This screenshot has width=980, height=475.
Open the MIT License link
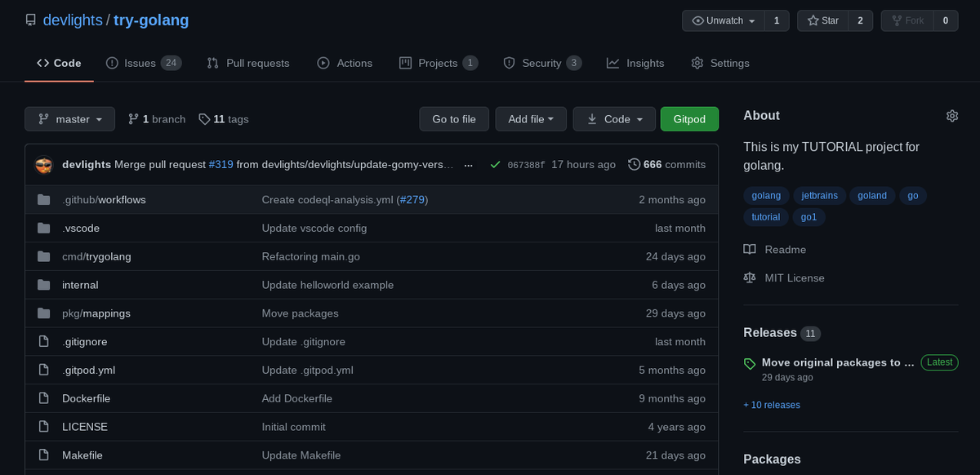(x=784, y=278)
